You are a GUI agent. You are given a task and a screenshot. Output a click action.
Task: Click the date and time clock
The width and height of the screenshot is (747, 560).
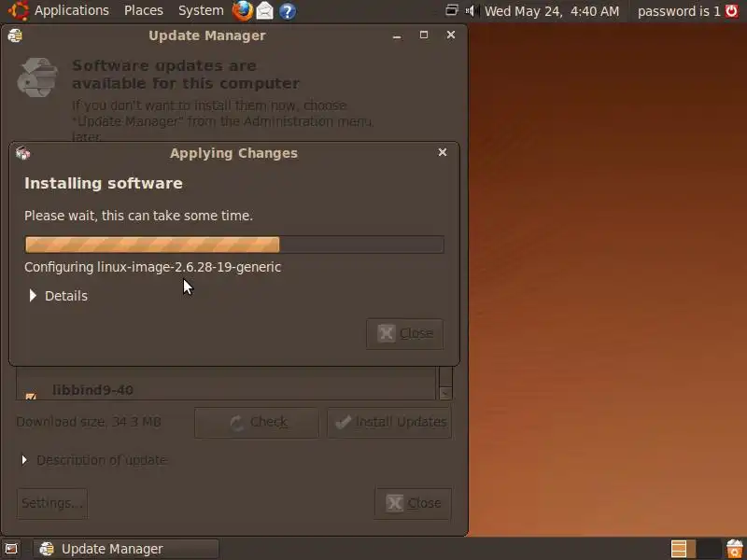click(x=552, y=11)
